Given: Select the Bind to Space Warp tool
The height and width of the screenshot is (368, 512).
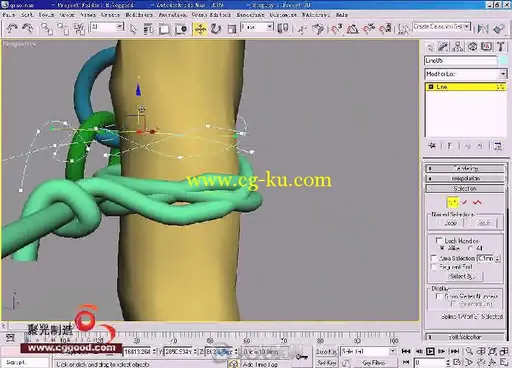Looking at the screenshot, I should (x=79, y=29).
